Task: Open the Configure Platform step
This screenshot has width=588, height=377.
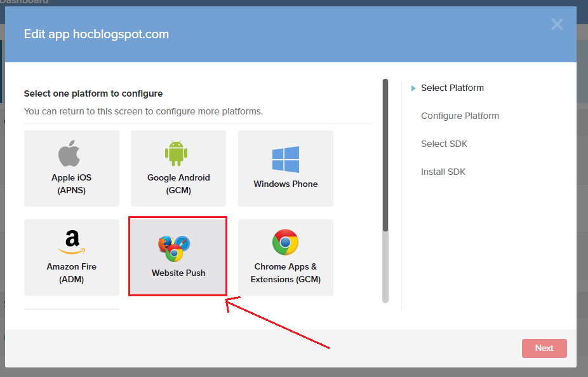Action: click(x=460, y=116)
